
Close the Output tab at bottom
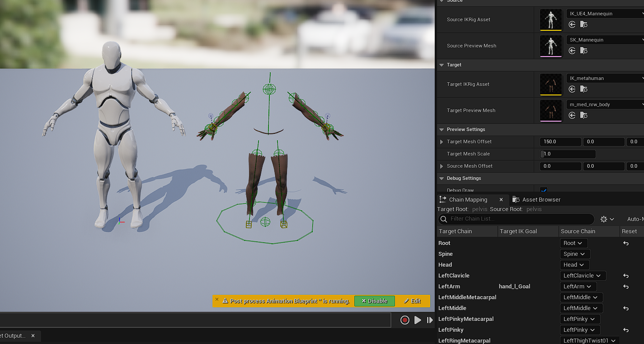33,336
